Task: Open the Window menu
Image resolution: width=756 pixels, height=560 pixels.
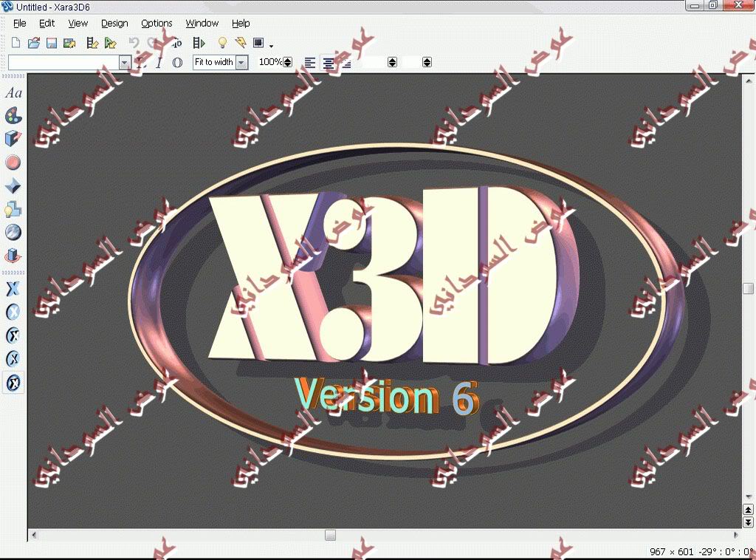Action: click(x=202, y=23)
